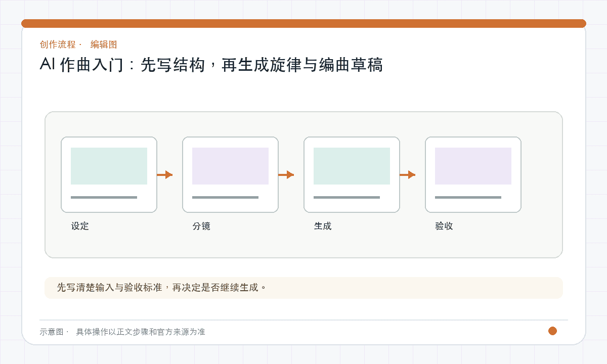The height and width of the screenshot is (364, 607).
Task: Click the 创作流程 · 编辑图 breadcrumb
Action: [x=78, y=44]
